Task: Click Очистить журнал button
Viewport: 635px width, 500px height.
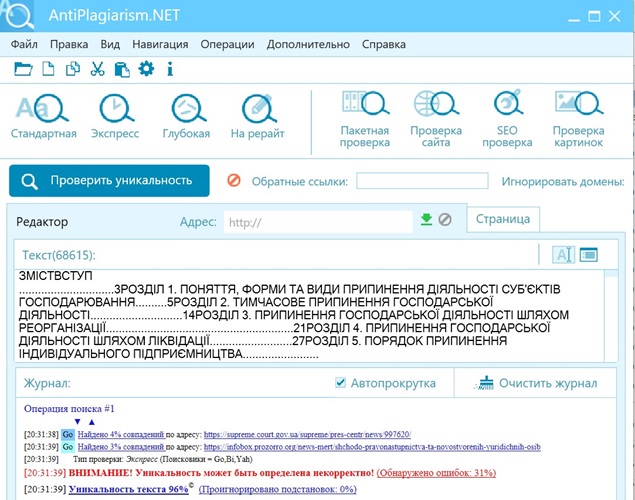Action: (536, 383)
